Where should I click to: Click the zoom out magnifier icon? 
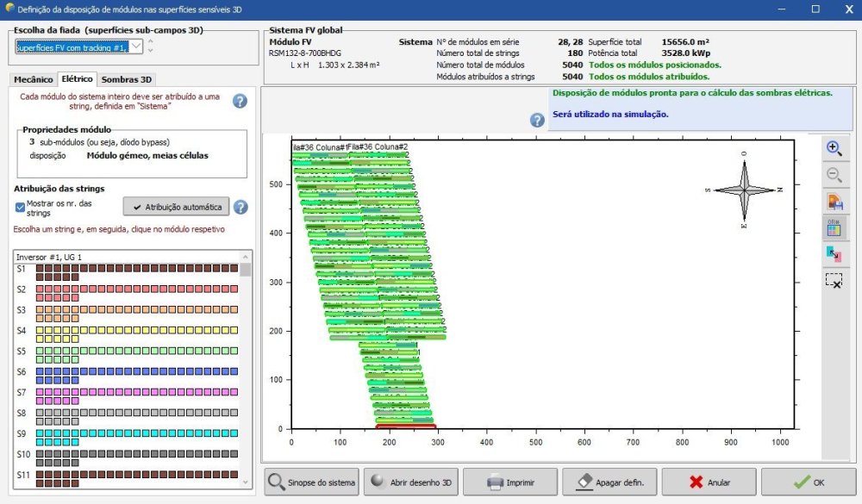tap(834, 175)
